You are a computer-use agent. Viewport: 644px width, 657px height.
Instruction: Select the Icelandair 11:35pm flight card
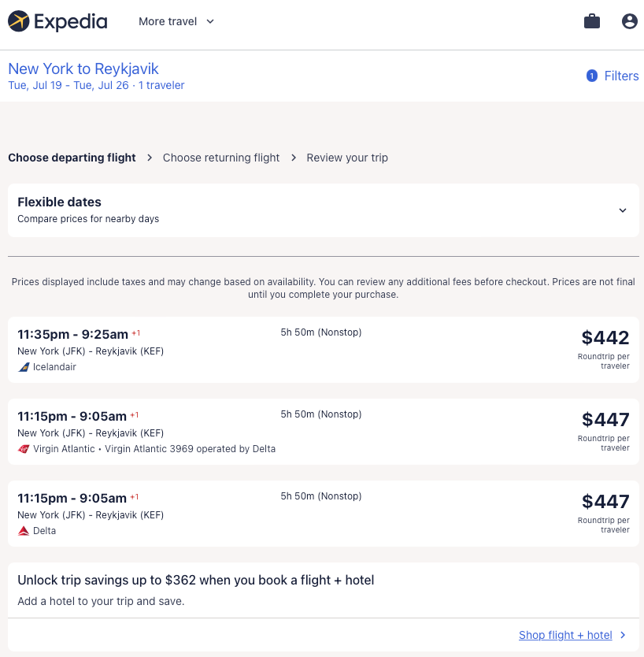click(x=323, y=350)
